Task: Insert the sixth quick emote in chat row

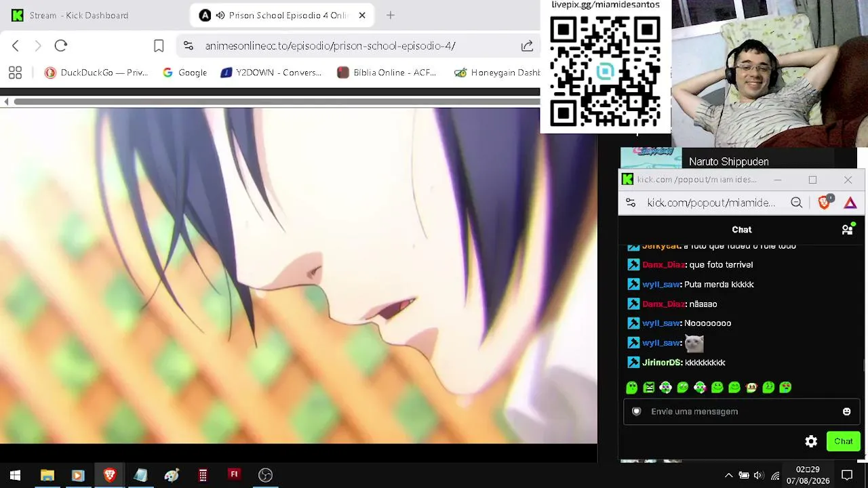Action: (x=717, y=388)
